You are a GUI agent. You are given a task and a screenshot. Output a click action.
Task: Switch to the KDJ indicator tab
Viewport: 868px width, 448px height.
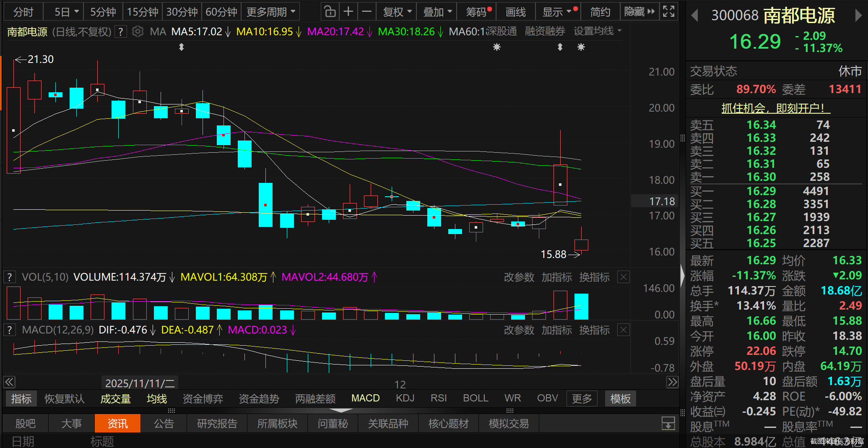pos(405,398)
